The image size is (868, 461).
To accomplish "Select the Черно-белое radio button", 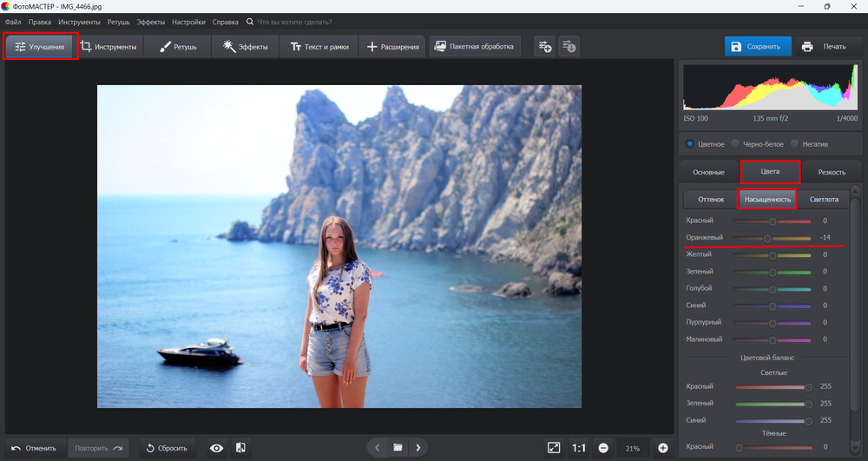I will pos(734,144).
